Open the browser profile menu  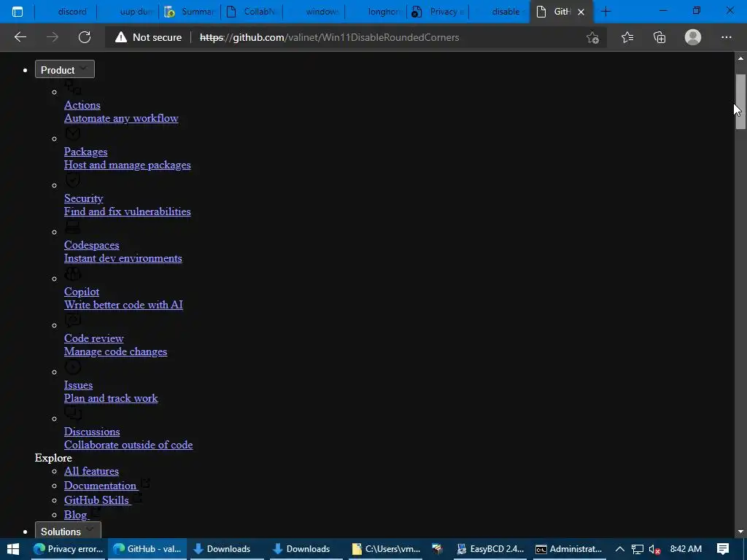[x=693, y=37]
